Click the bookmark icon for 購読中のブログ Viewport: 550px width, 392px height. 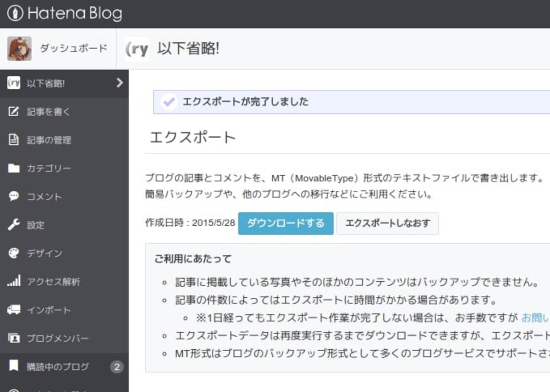14,366
